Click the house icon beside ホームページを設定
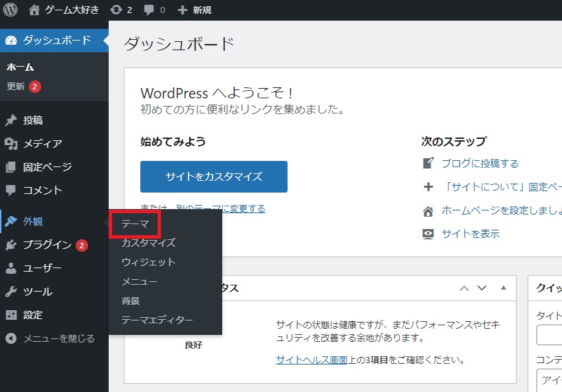Viewport: 562px width, 392px height. pos(428,211)
